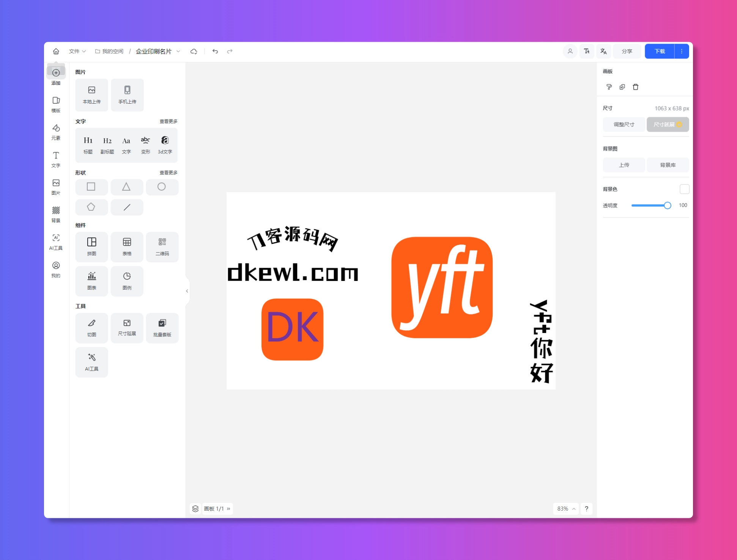Open the 文件 dropdown menu
The image size is (737, 560).
(77, 51)
